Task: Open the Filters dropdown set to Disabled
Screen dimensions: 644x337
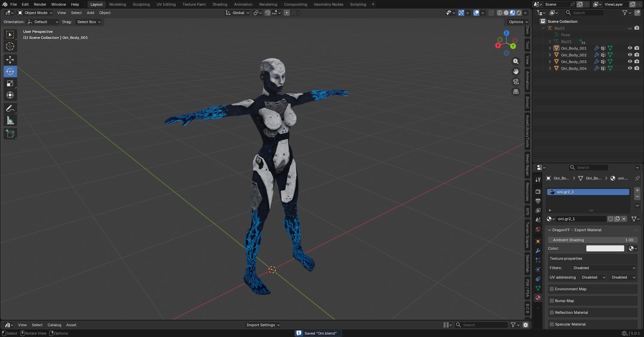Action: click(604, 268)
